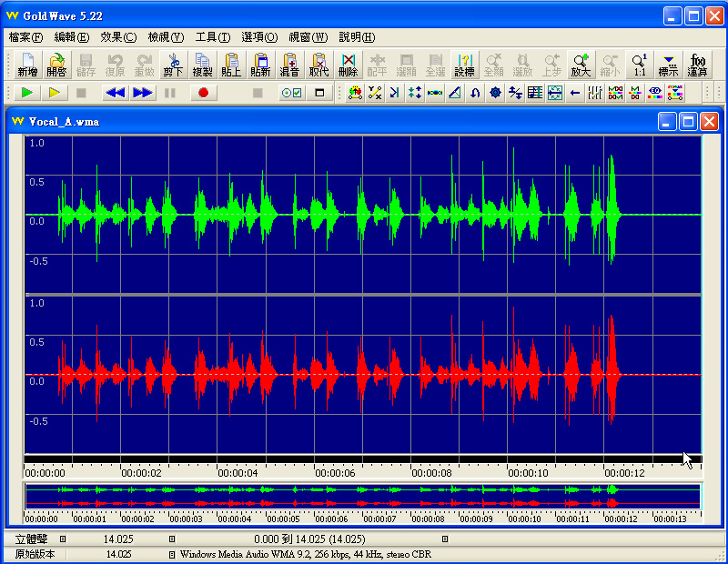Delete the selection with 刪除 icon

click(x=348, y=65)
